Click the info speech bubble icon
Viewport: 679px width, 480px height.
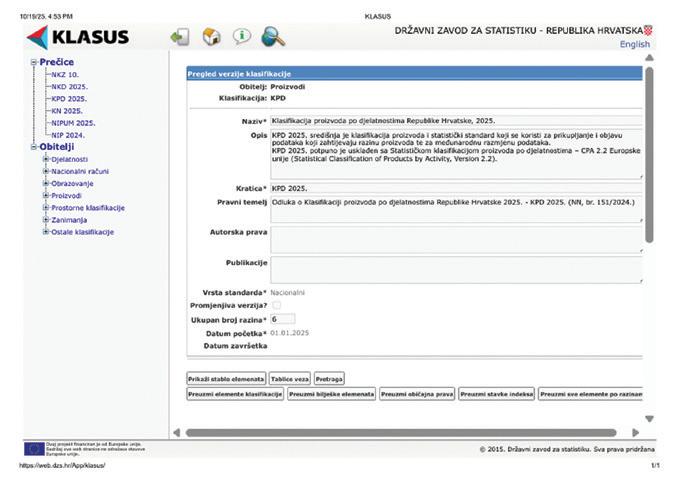tap(242, 36)
